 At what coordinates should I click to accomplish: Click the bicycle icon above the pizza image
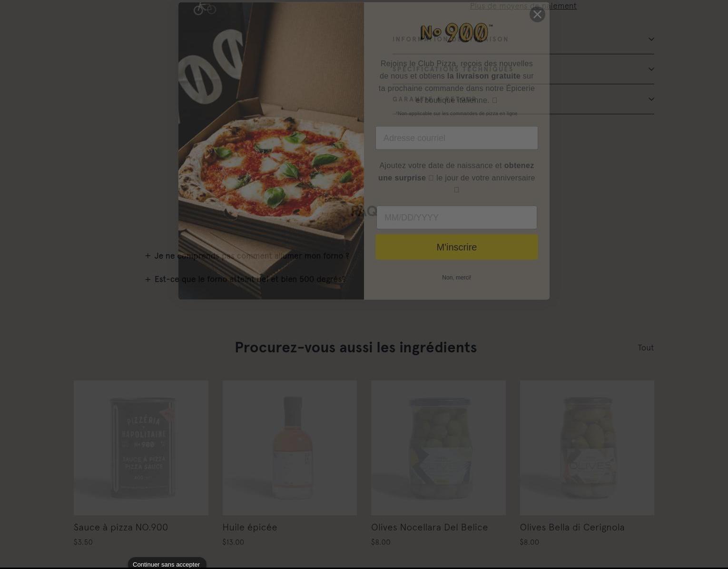[205, 8]
